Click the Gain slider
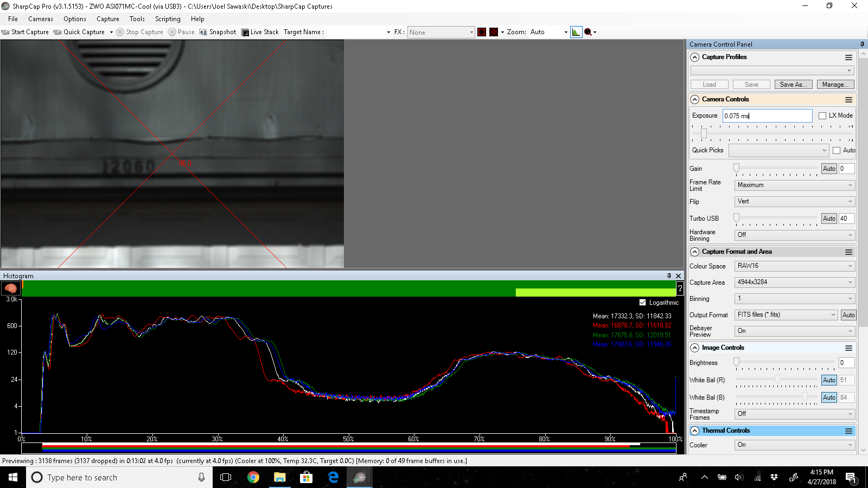 pos(776,168)
